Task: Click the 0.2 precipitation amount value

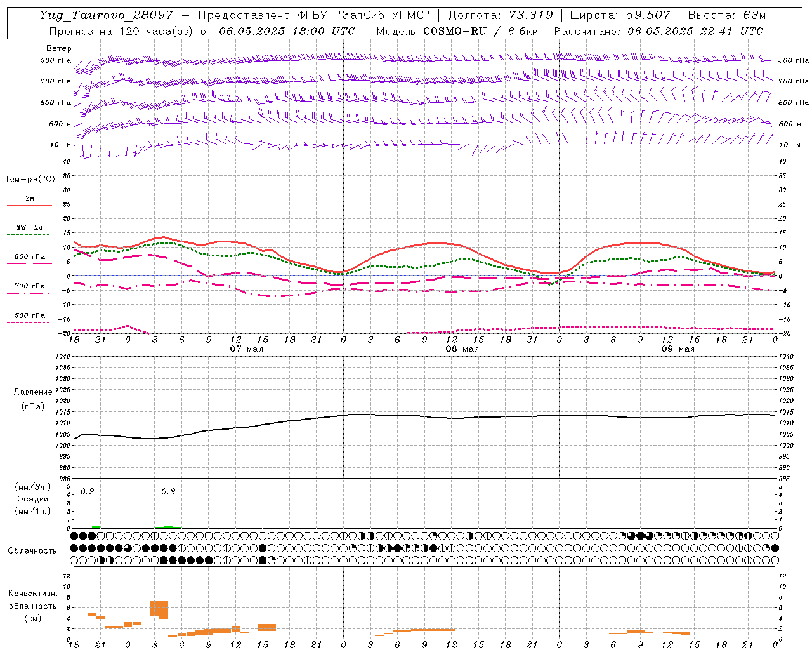Action: (x=88, y=492)
